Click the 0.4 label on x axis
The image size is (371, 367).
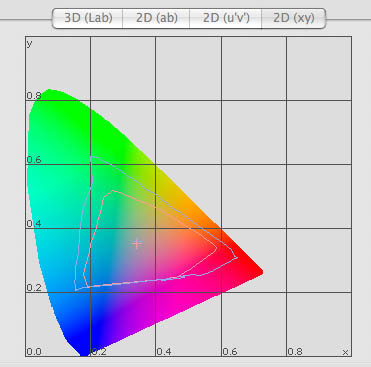coord(164,352)
